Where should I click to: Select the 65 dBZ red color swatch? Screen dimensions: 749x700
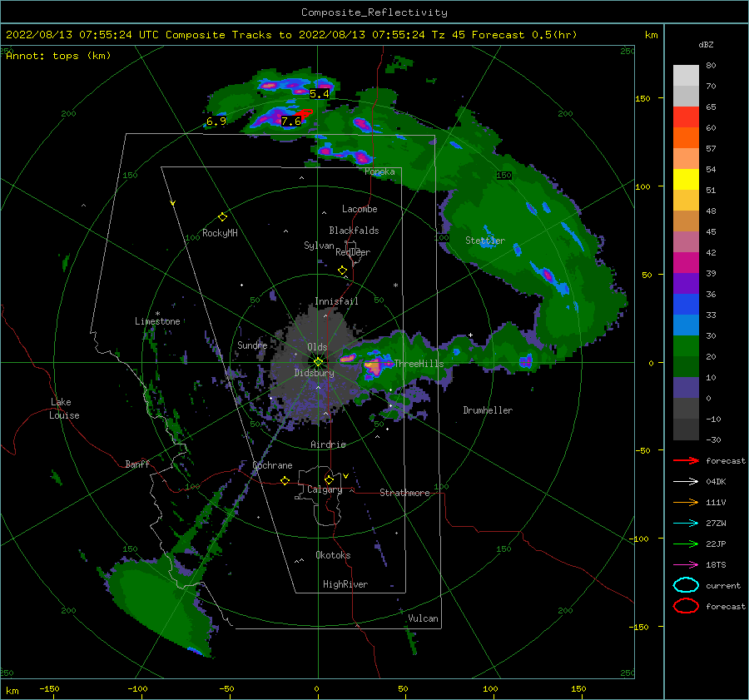tap(686, 117)
